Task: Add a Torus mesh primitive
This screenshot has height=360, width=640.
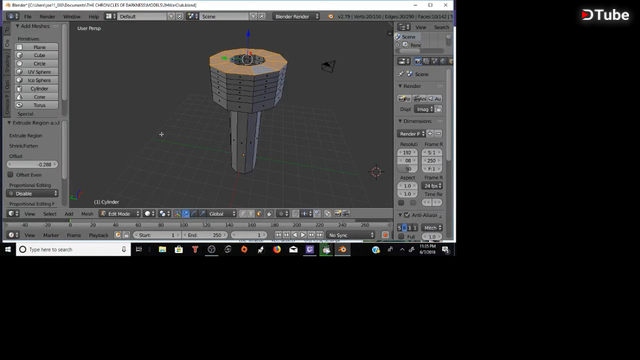Action: click(36, 105)
